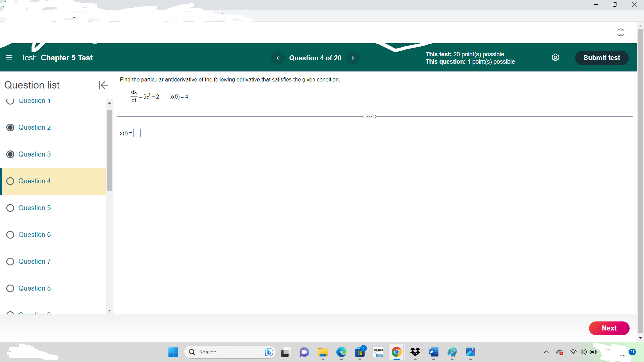Image resolution: width=644 pixels, height=362 pixels.
Task: Select the Question 5 radio button
Action: (10, 208)
